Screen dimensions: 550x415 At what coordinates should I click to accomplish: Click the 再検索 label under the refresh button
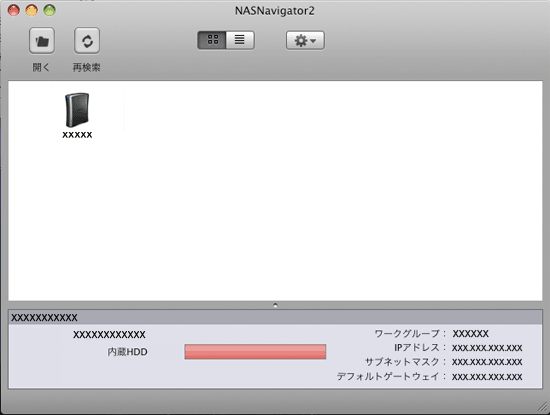pyautogui.click(x=87, y=67)
